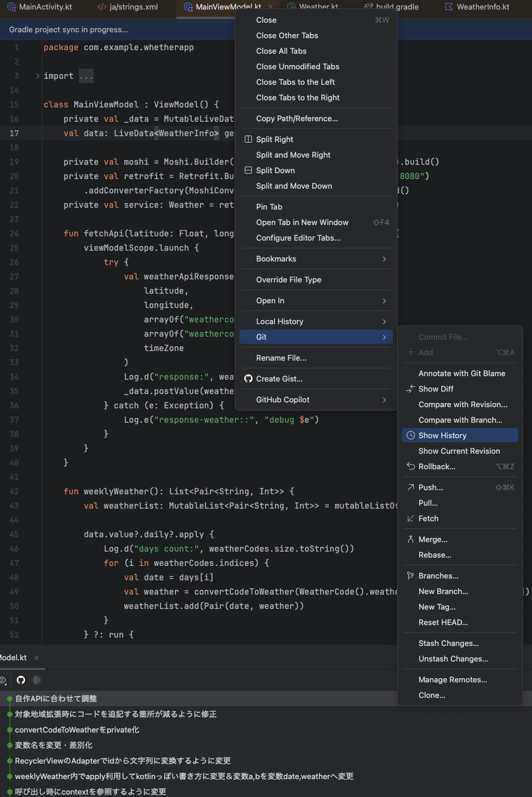Screen dimensions: 532x797
Task: Click the Branches icon in Git submenu
Action: pyautogui.click(x=411, y=576)
